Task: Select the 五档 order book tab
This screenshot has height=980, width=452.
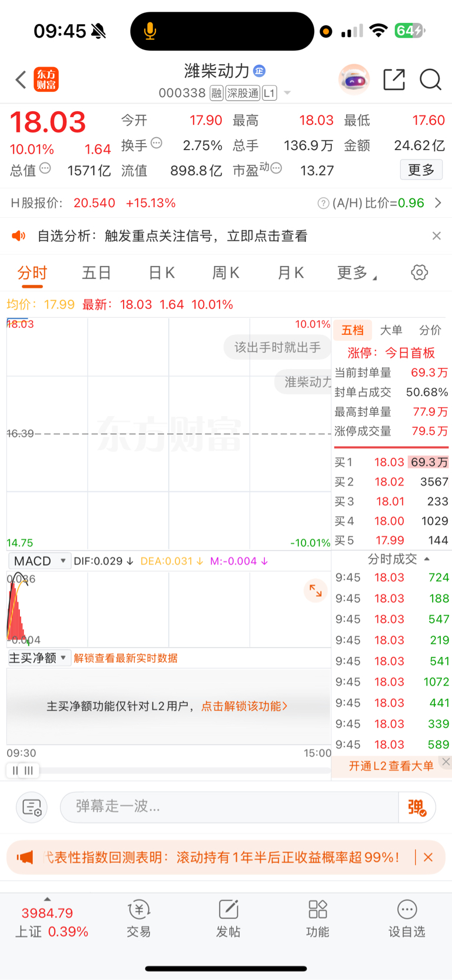Action: point(353,330)
